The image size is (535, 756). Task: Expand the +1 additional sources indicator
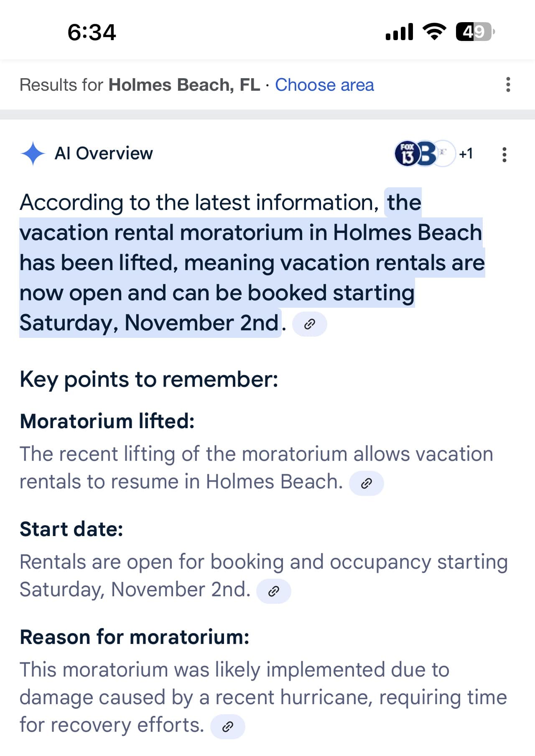tap(466, 153)
